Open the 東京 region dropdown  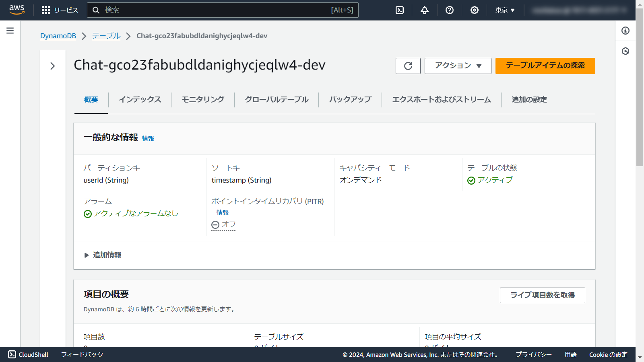[x=505, y=10]
